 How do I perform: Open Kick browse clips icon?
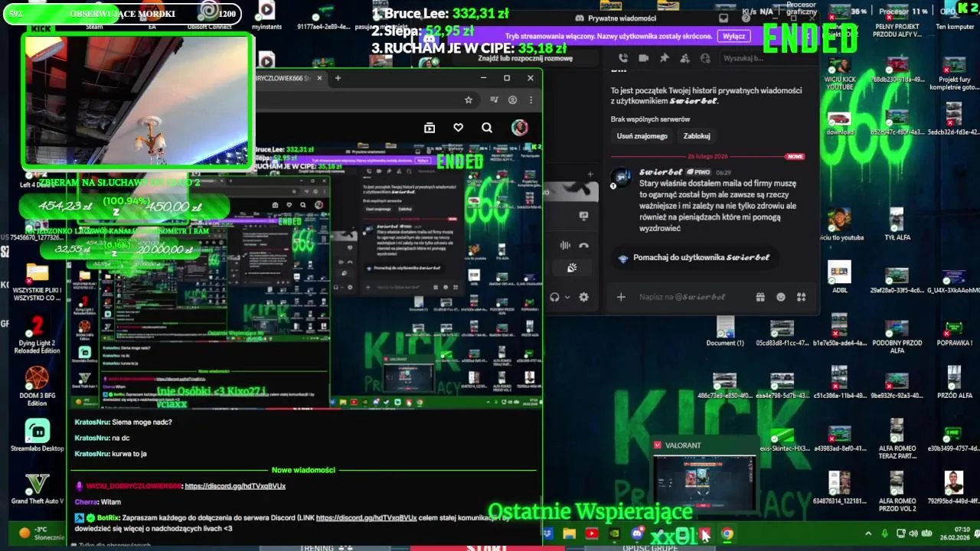pos(430,128)
